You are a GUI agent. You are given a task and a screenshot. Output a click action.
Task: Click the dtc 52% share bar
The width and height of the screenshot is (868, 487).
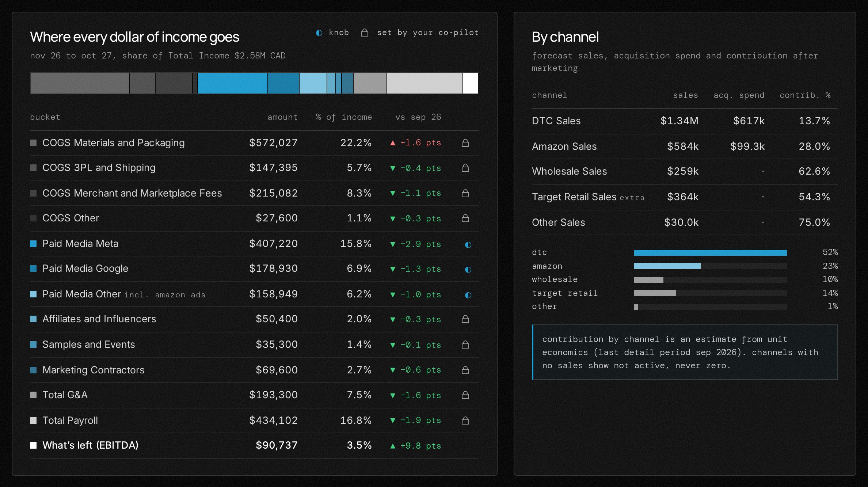click(710, 252)
